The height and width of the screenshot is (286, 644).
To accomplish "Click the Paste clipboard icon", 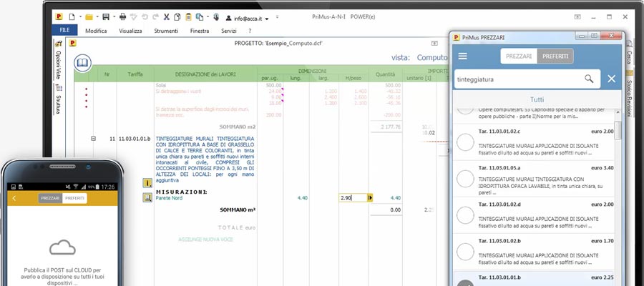I will [x=188, y=17].
